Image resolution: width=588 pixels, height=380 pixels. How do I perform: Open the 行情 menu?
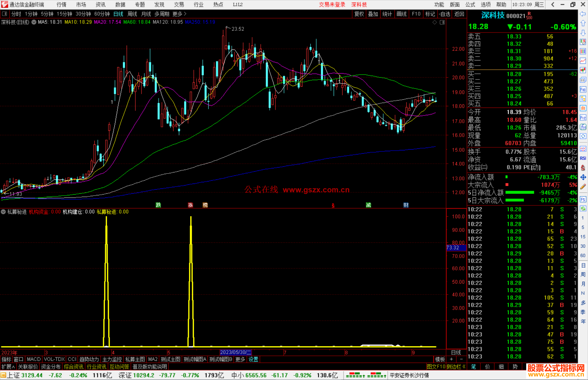tap(61, 5)
